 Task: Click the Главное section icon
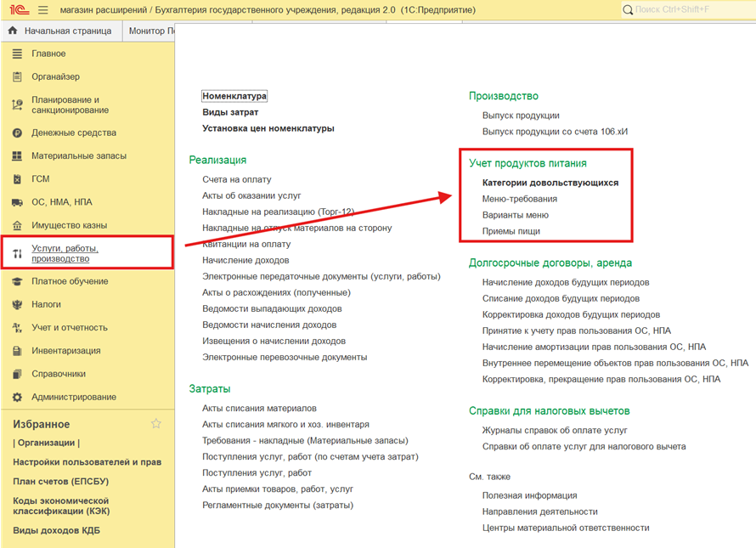coord(17,54)
